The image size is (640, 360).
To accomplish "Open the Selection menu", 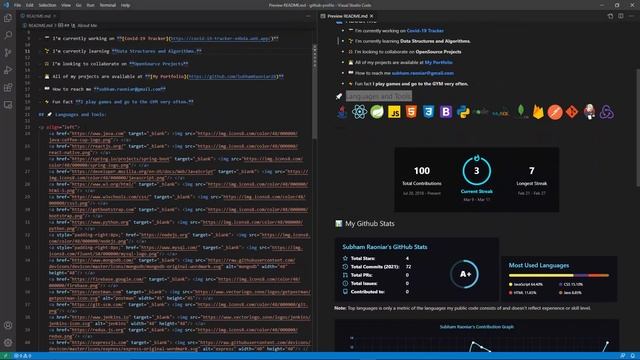I will tap(47, 5).
